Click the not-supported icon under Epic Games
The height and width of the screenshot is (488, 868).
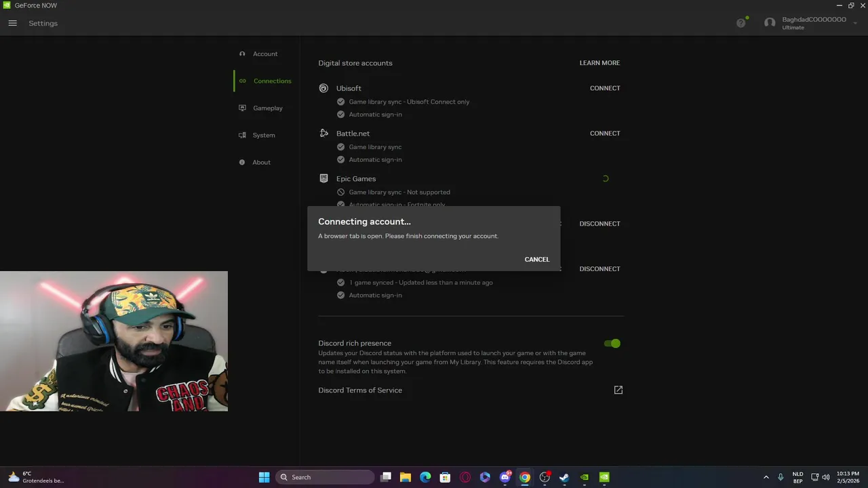pyautogui.click(x=341, y=192)
